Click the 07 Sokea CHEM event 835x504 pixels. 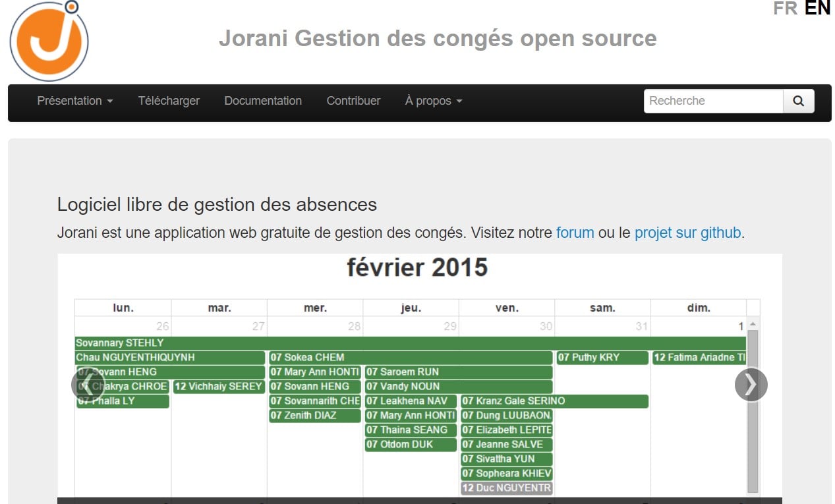[x=411, y=358]
